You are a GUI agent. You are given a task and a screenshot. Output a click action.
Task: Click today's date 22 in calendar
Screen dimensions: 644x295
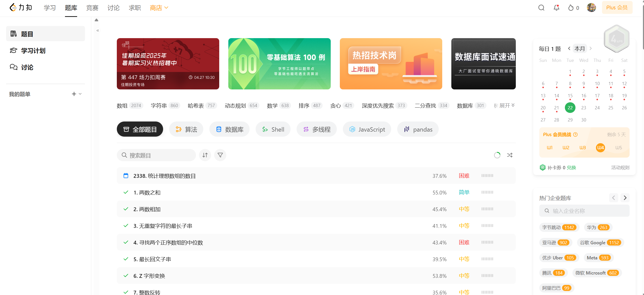tap(570, 108)
